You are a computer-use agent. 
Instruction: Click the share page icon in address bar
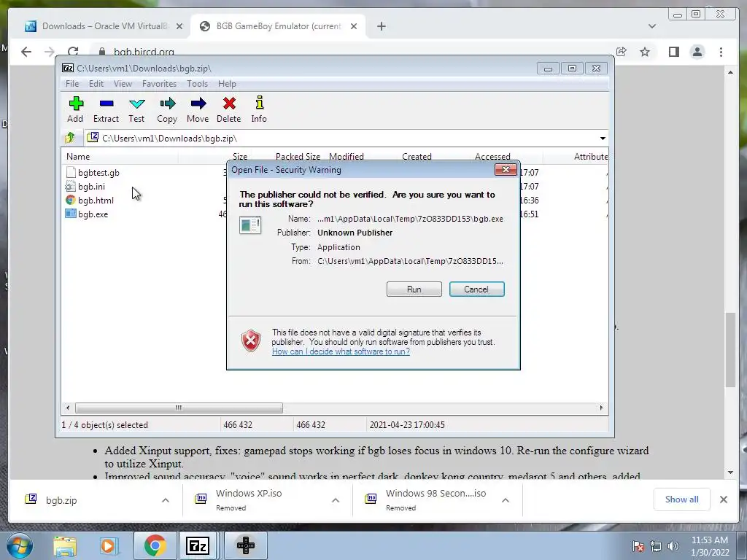[622, 52]
